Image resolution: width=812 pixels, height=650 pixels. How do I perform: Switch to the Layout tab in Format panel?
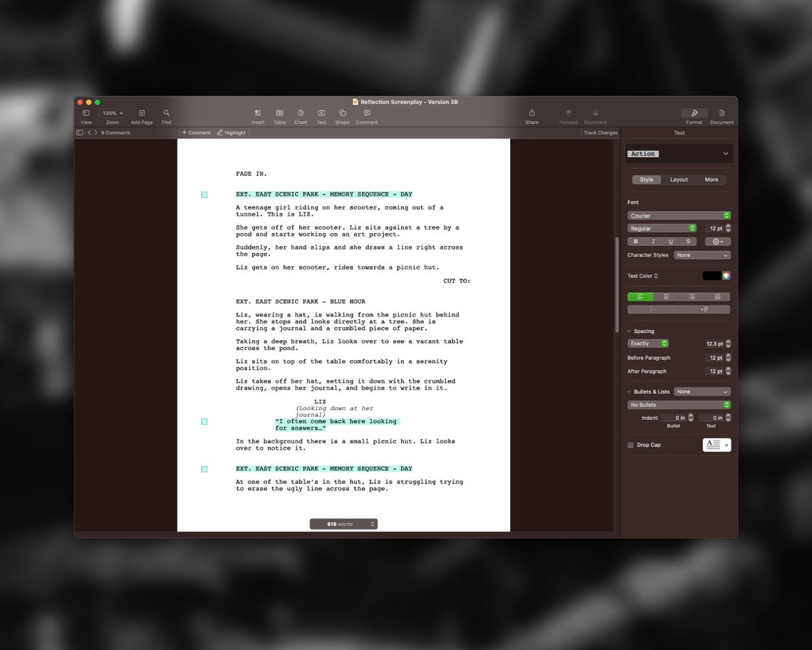678,179
